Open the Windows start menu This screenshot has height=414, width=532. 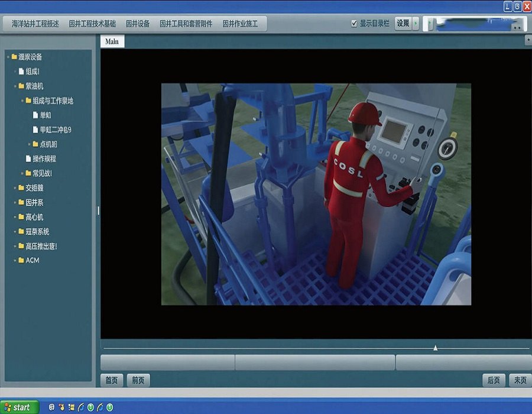click(x=20, y=407)
